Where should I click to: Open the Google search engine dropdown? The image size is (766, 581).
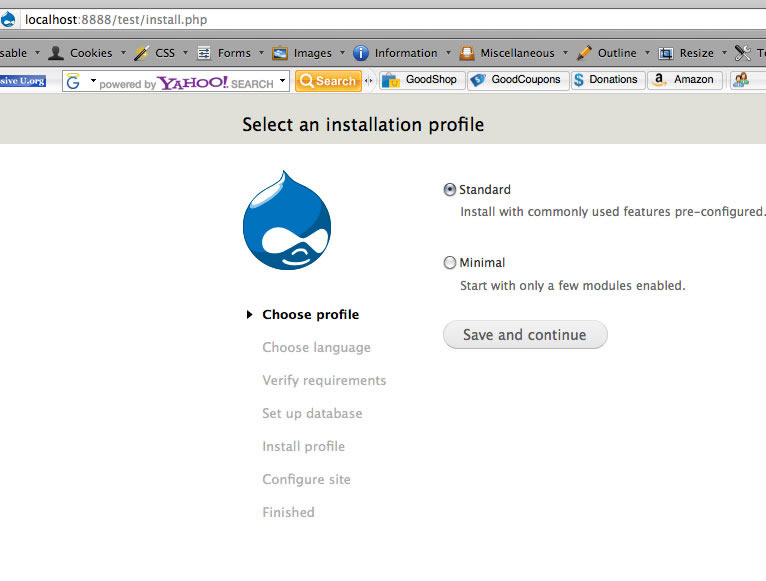click(81, 81)
